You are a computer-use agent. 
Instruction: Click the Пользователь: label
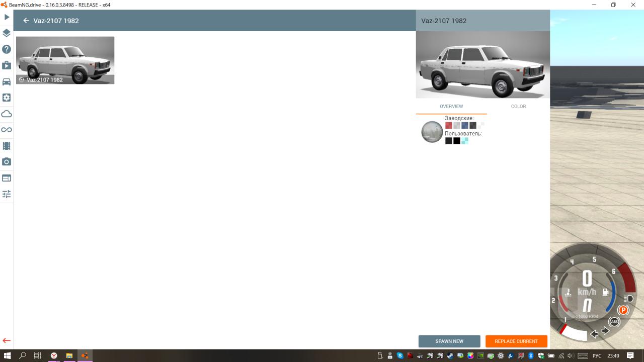pyautogui.click(x=463, y=134)
